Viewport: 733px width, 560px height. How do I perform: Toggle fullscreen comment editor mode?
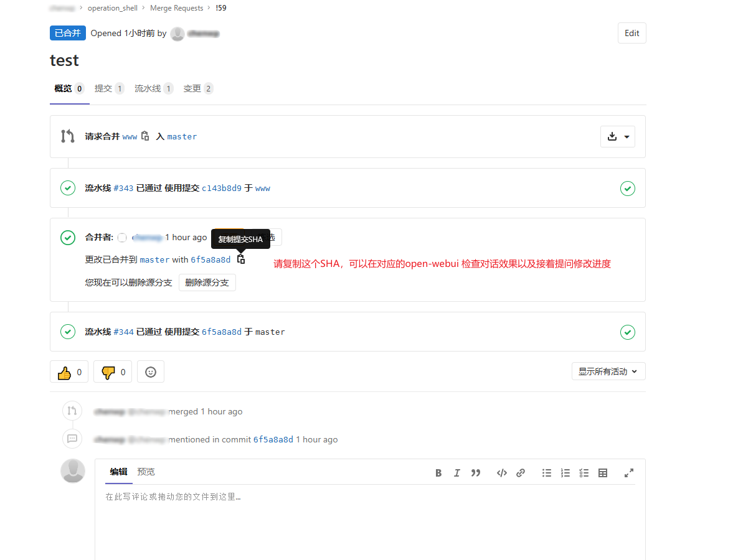tap(629, 473)
